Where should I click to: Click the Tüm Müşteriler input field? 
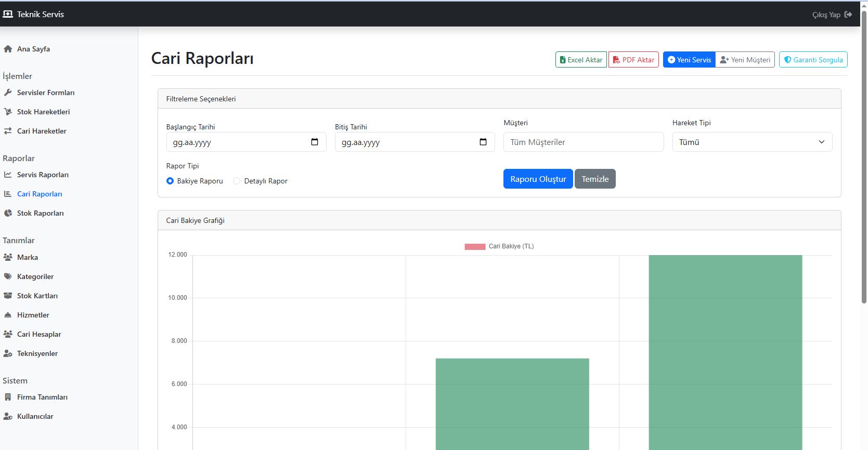pyautogui.click(x=583, y=142)
